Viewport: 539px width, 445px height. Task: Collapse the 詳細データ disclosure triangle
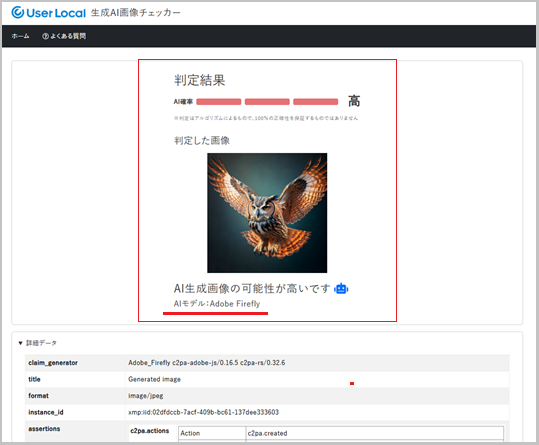pos(20,343)
